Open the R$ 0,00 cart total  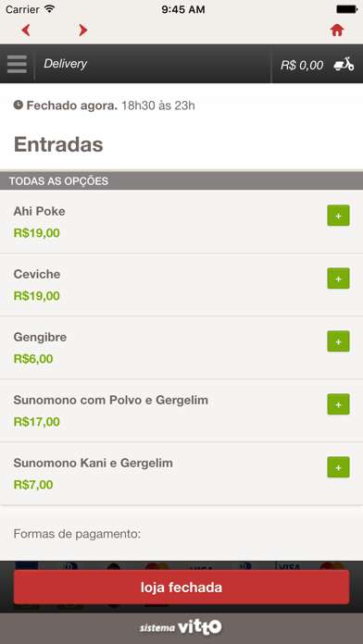302,66
